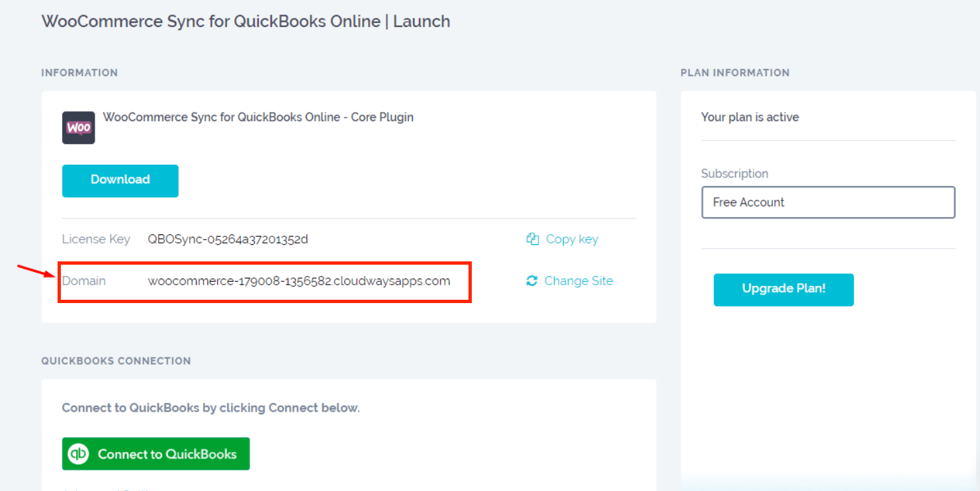This screenshot has height=491, width=980.
Task: Click the Subscription field showing Free Account
Action: [828, 202]
